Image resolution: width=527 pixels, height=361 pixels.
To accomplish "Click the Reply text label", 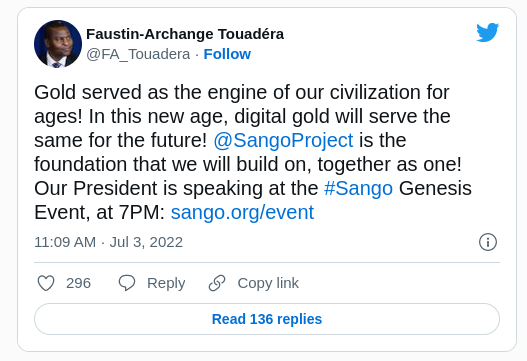I will [166, 283].
